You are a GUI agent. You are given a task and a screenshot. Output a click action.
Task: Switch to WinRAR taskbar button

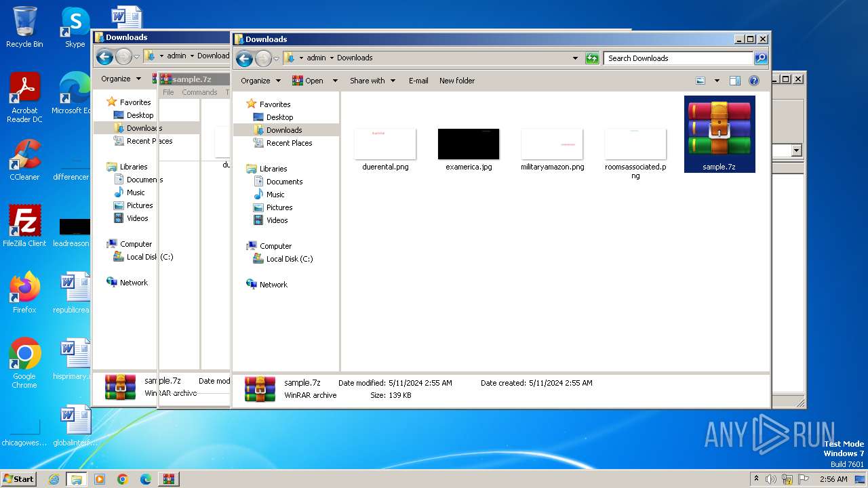point(168,479)
